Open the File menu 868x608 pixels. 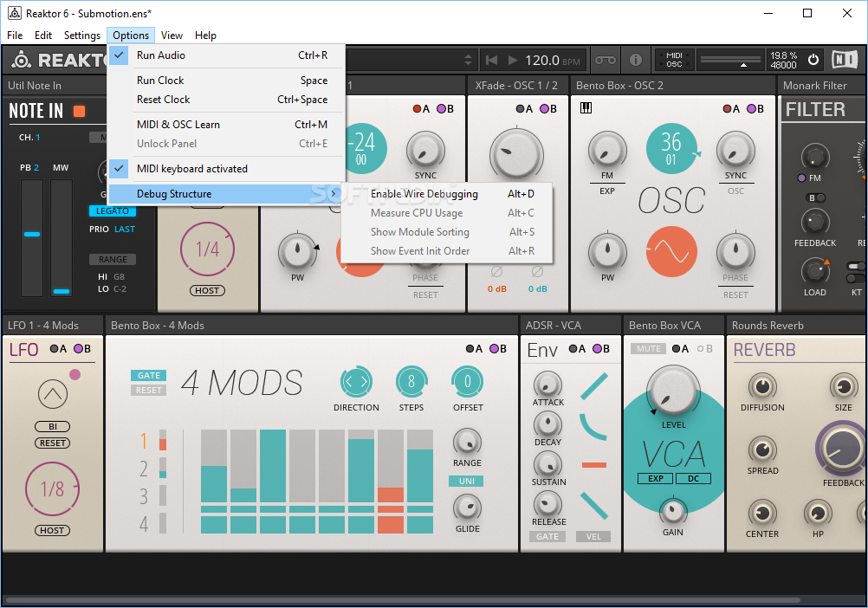[15, 36]
